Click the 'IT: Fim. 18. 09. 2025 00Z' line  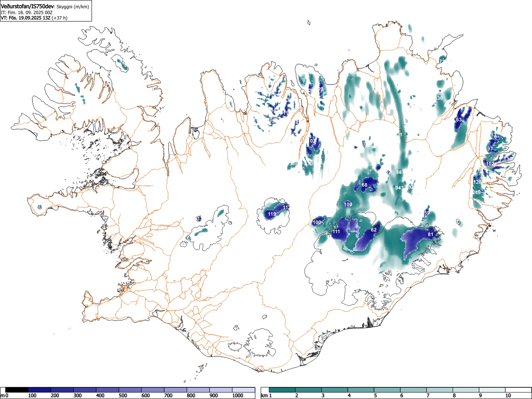tap(27, 12)
